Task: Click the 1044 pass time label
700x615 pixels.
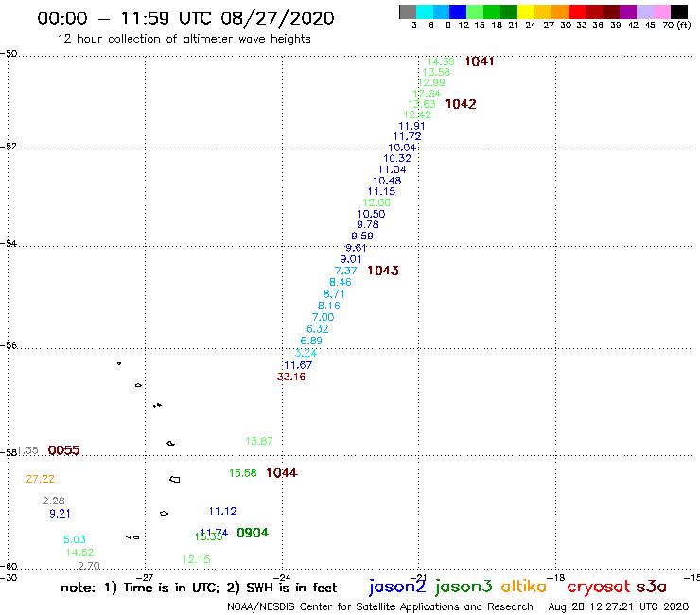Action: 282,473
